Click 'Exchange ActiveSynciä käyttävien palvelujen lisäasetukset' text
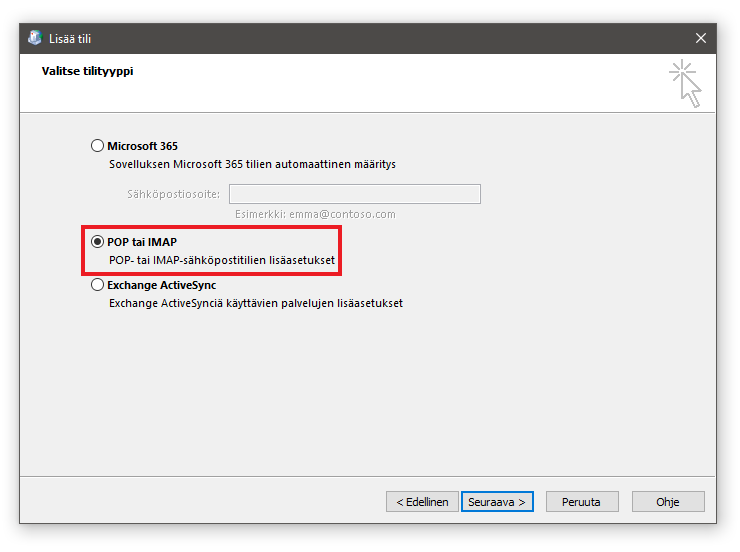Screen dimensions: 740x552 (x=256, y=303)
